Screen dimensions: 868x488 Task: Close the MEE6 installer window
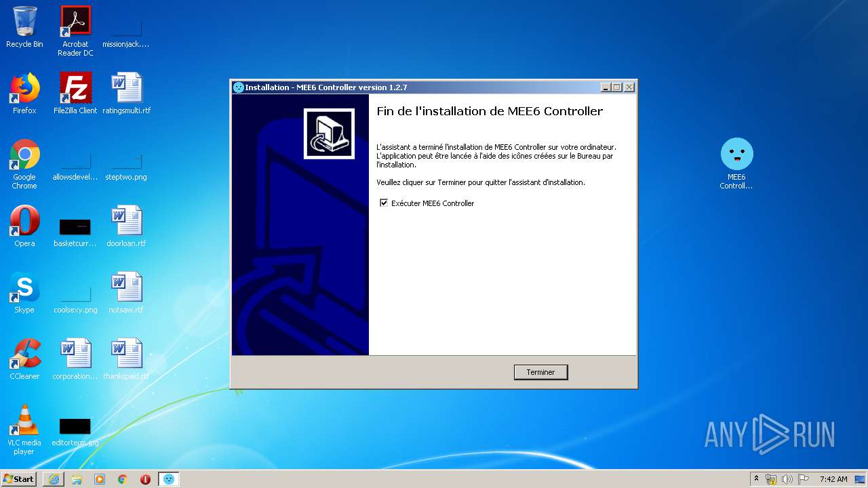coord(629,87)
